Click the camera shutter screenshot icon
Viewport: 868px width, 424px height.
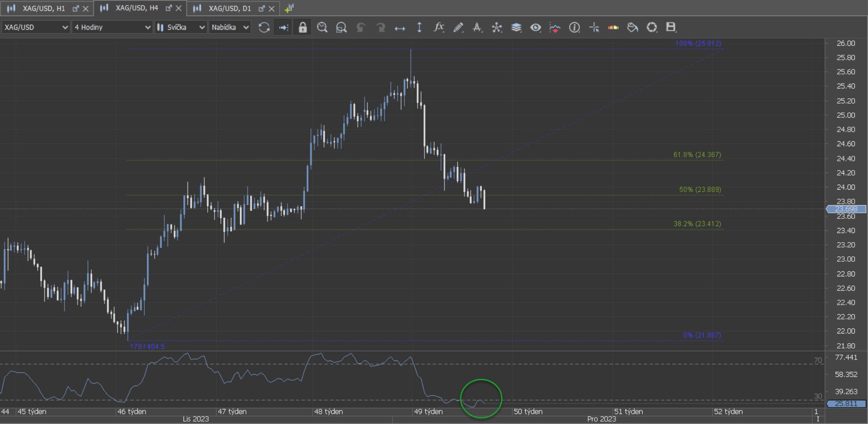652,27
